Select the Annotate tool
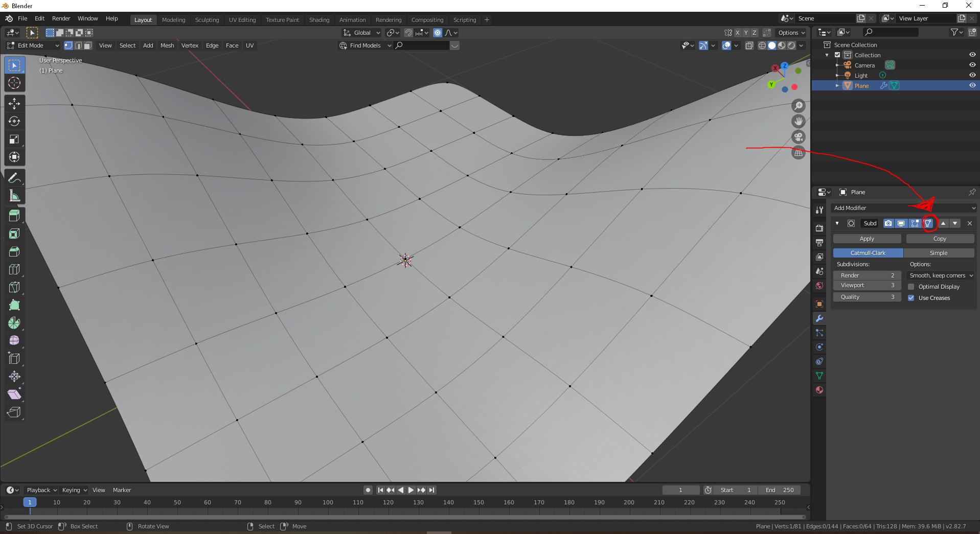 (14, 177)
